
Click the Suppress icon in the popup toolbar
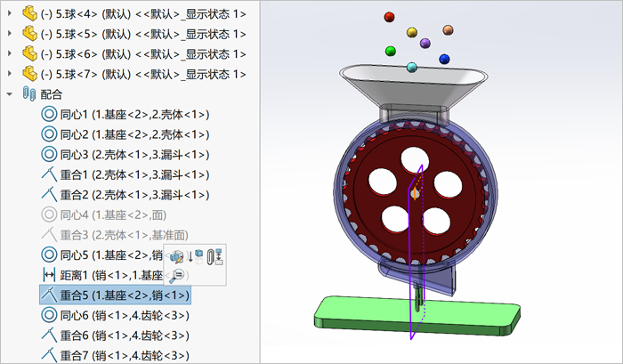click(197, 256)
